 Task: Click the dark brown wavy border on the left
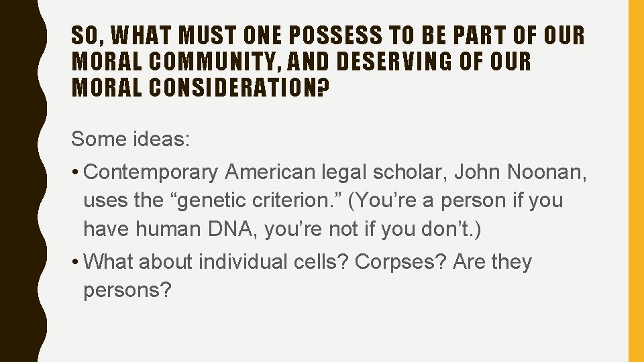click(21, 181)
